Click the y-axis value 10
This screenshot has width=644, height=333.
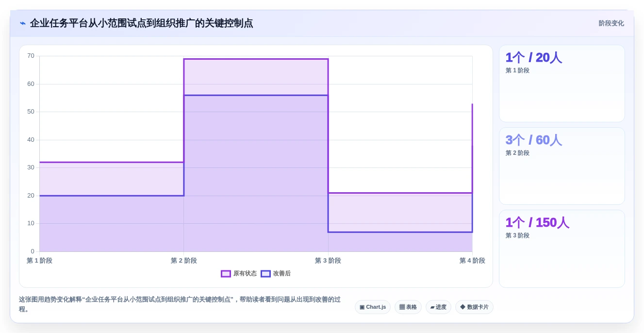[31, 223]
